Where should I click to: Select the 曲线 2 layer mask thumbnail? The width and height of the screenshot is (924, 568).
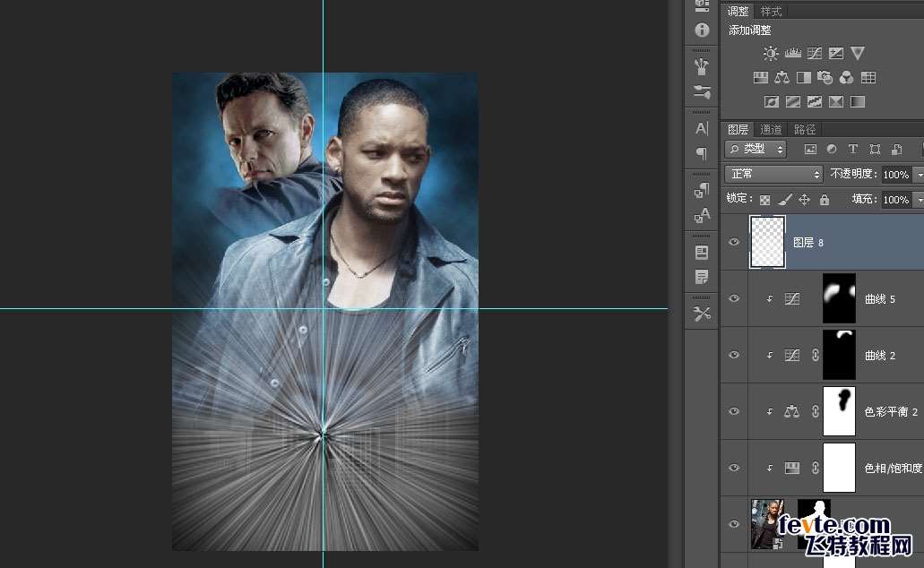839,355
